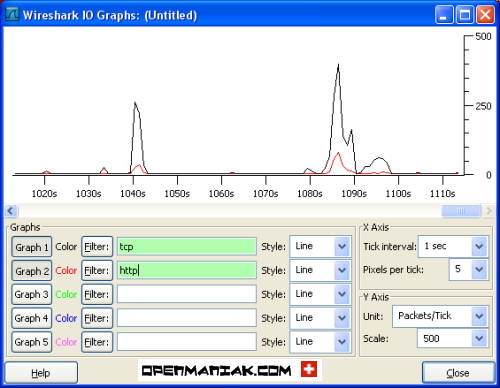Click the horizontal scrollbar thumb

[x=461, y=211]
